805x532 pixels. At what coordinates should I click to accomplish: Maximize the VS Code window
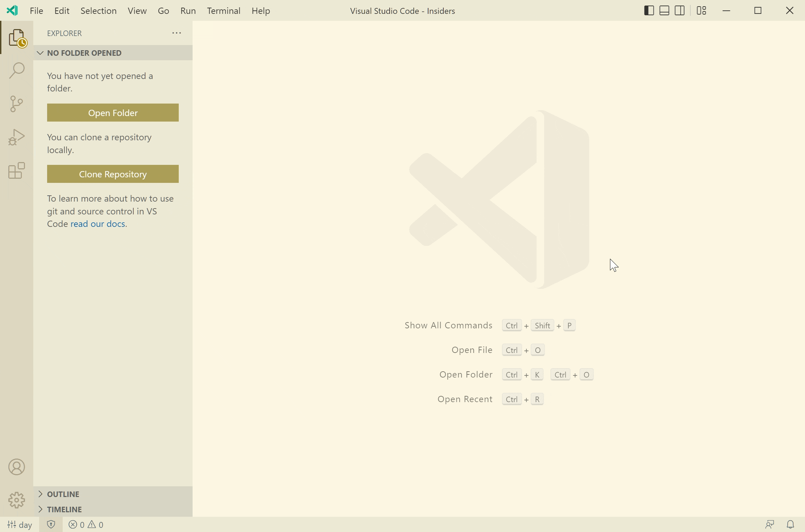coord(758,11)
